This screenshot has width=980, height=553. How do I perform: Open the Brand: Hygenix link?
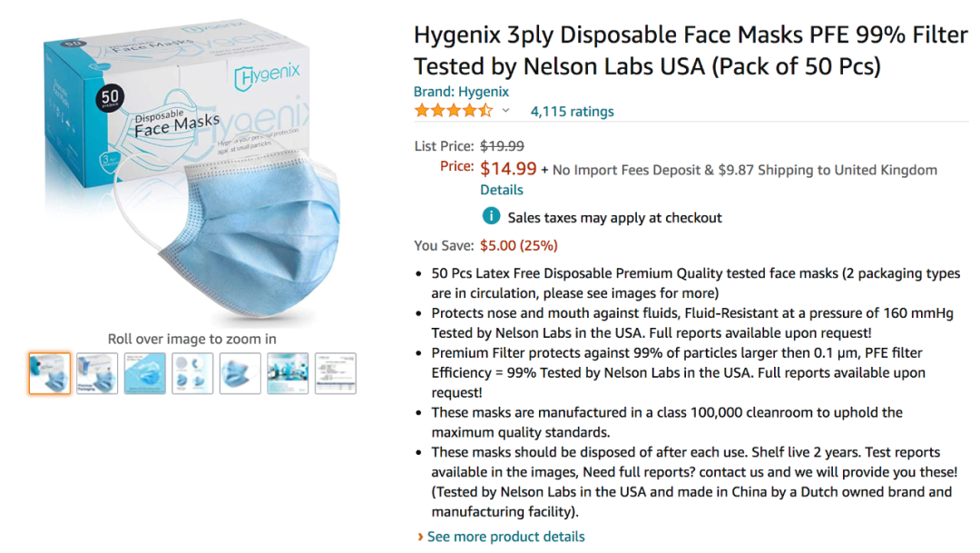pos(461,92)
